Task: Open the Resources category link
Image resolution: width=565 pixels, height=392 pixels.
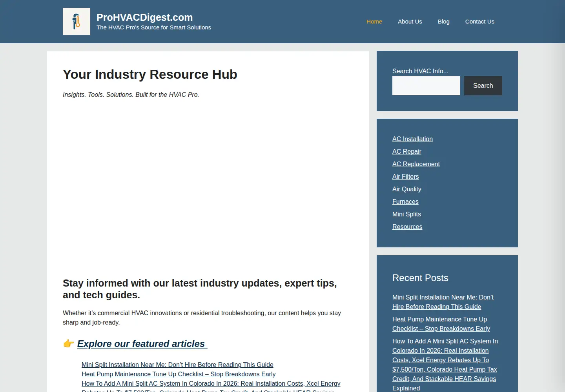Action: point(407,227)
